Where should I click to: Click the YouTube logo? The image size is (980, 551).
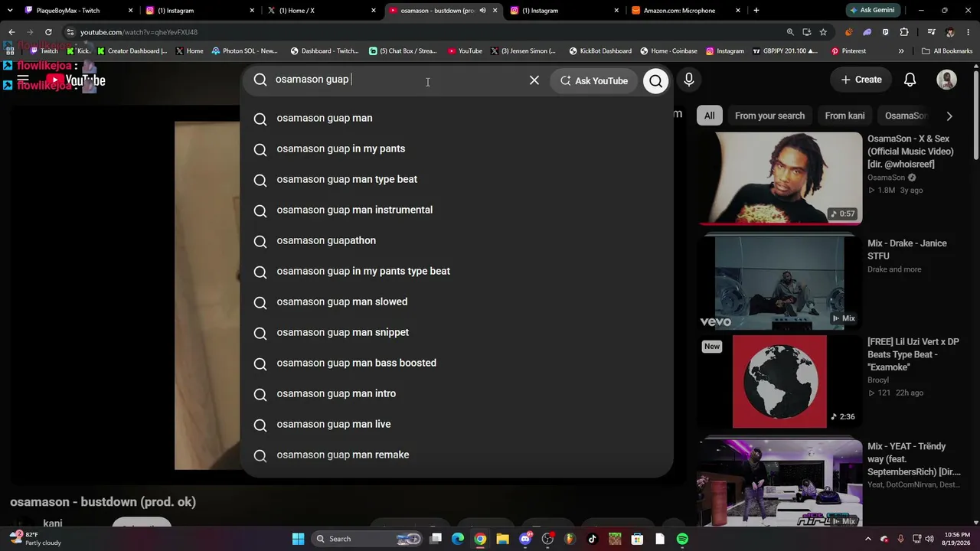[76, 80]
